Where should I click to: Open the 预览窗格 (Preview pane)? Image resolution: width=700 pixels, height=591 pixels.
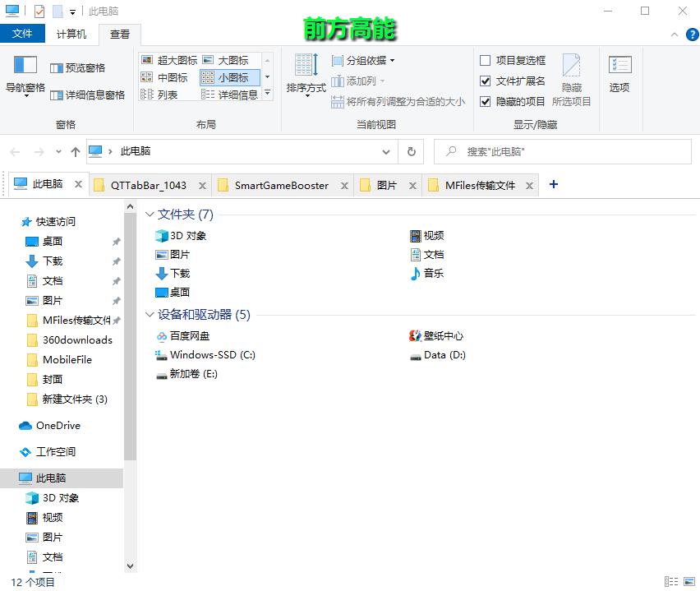(76, 68)
